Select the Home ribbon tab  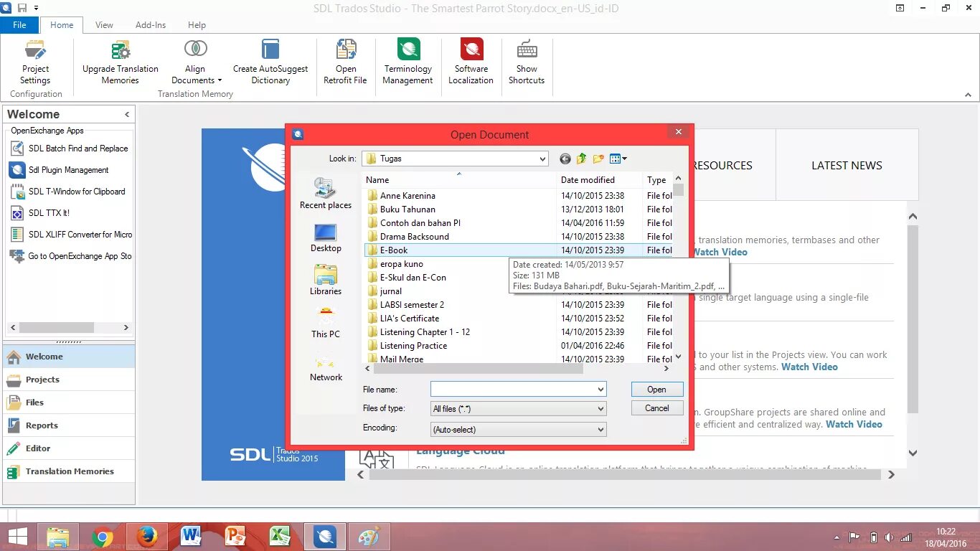(x=62, y=24)
